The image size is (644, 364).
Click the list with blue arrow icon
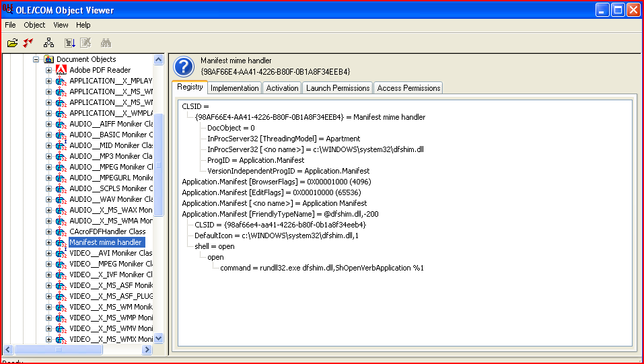(x=70, y=43)
